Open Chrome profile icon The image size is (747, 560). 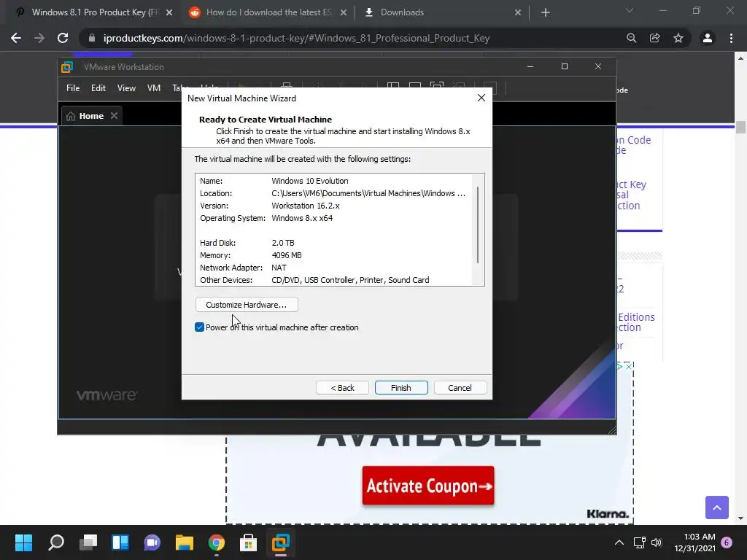[708, 38]
